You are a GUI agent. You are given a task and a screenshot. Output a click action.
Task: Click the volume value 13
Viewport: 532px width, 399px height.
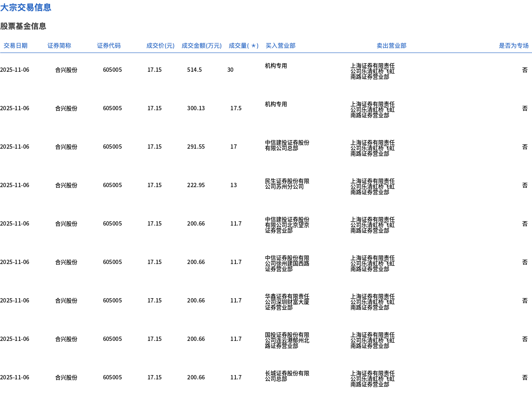click(233, 185)
